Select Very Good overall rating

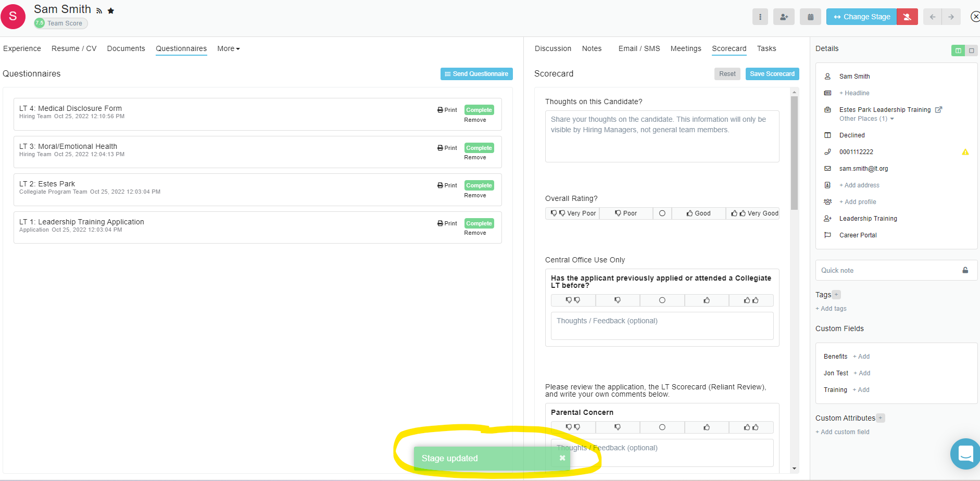click(753, 213)
